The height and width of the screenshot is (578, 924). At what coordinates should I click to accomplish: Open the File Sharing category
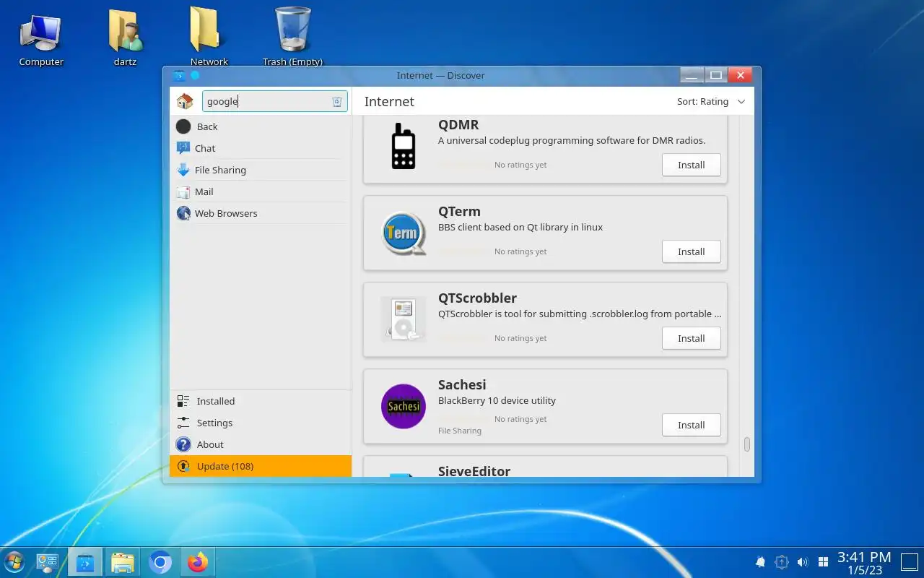(261, 170)
